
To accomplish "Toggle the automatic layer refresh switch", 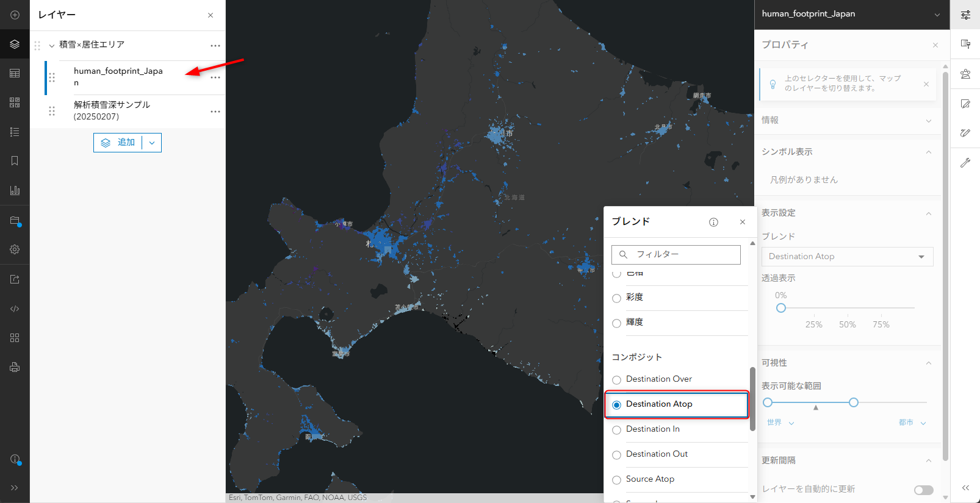I will [x=923, y=490].
